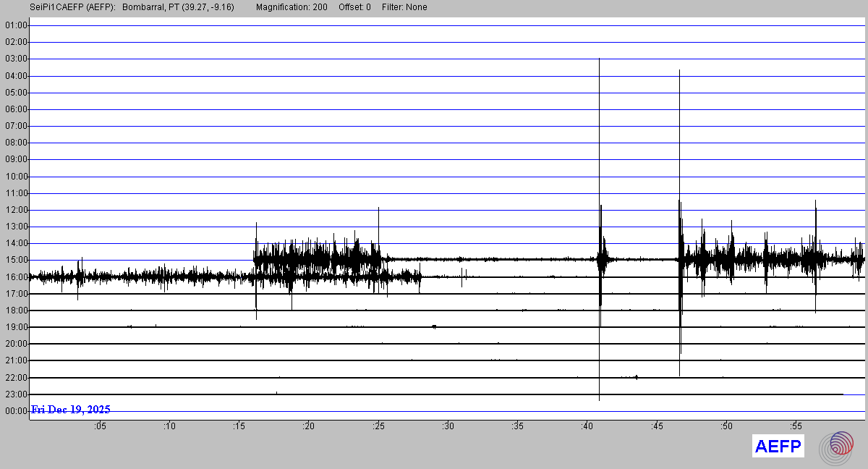Click the :40 minute axis tick
This screenshot has height=469, width=868.
point(587,426)
